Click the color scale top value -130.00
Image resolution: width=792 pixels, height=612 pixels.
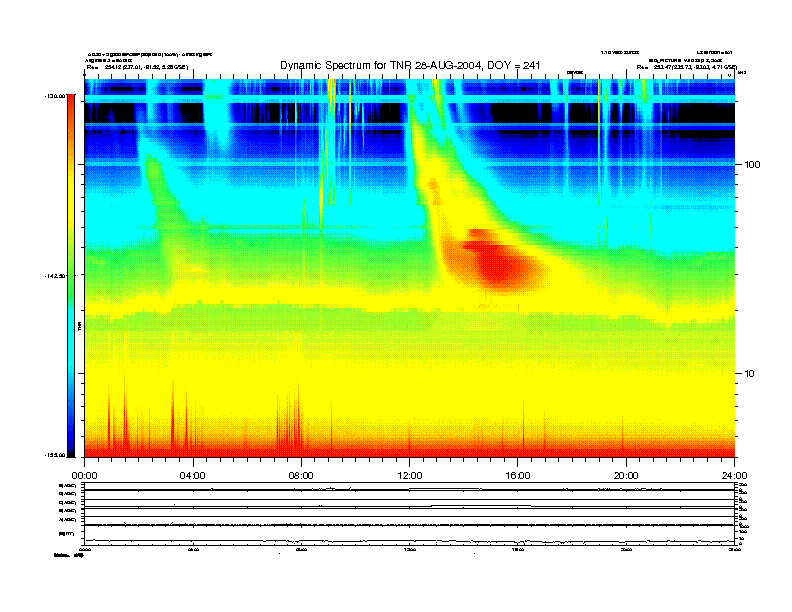tap(55, 95)
